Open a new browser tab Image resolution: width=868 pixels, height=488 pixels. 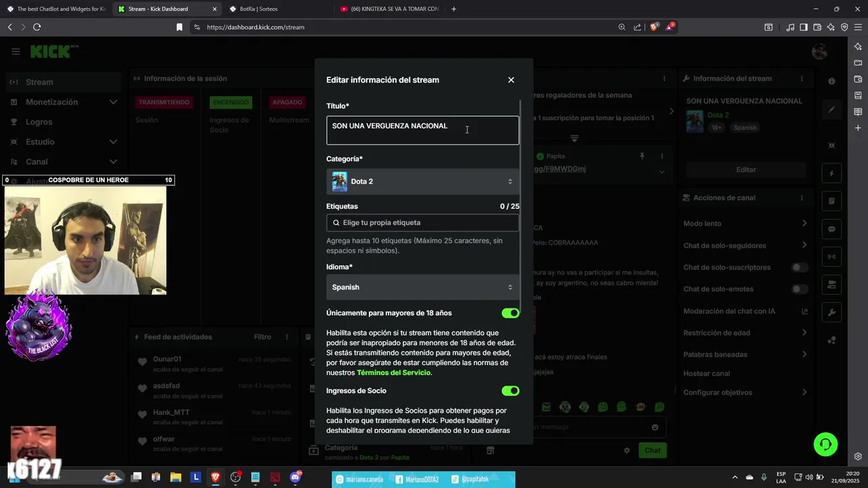click(x=454, y=9)
